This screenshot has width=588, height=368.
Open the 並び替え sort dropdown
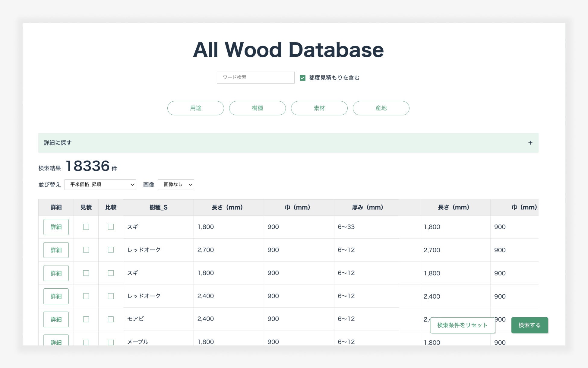[x=100, y=185]
